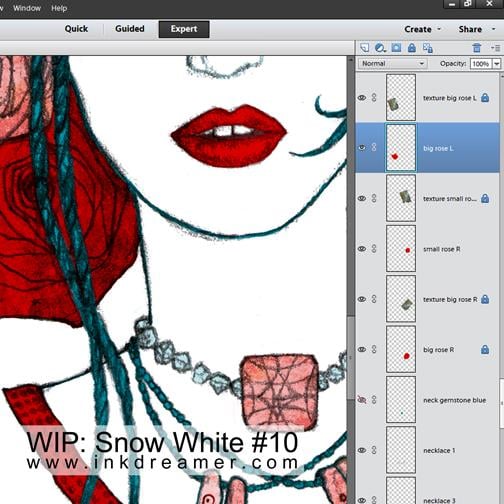Click link icon on texture big rose L
504x504 pixels.
tap(374, 98)
